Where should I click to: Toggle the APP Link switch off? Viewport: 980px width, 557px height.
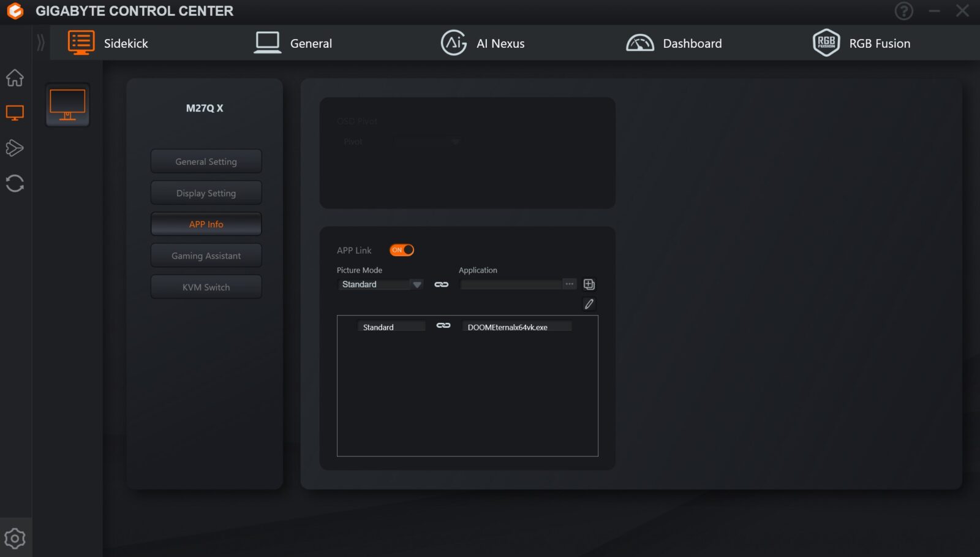pyautogui.click(x=402, y=250)
